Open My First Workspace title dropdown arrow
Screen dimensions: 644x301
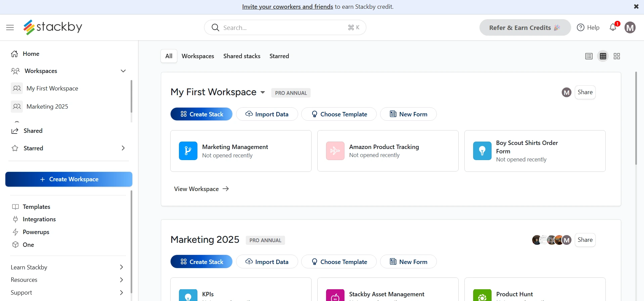[263, 92]
